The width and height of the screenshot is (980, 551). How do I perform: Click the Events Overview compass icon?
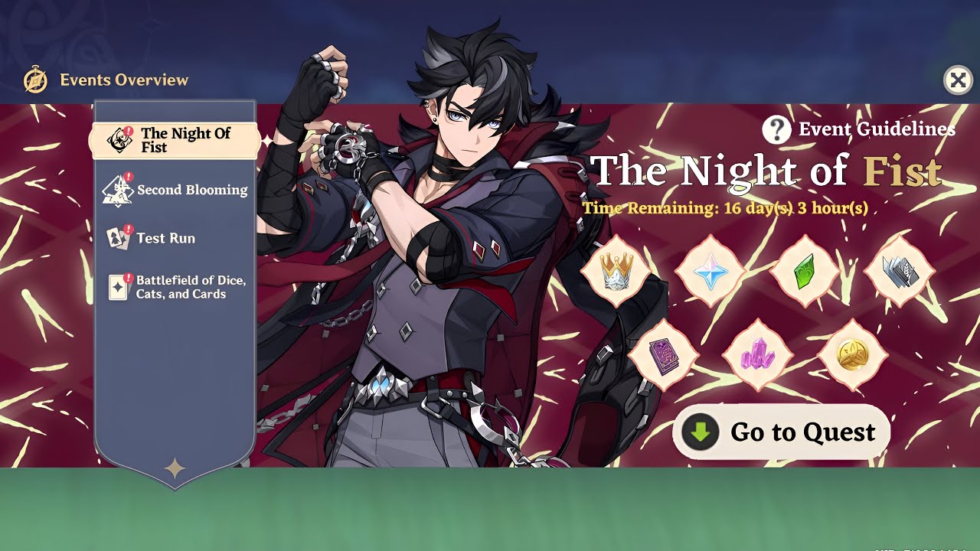[x=35, y=80]
